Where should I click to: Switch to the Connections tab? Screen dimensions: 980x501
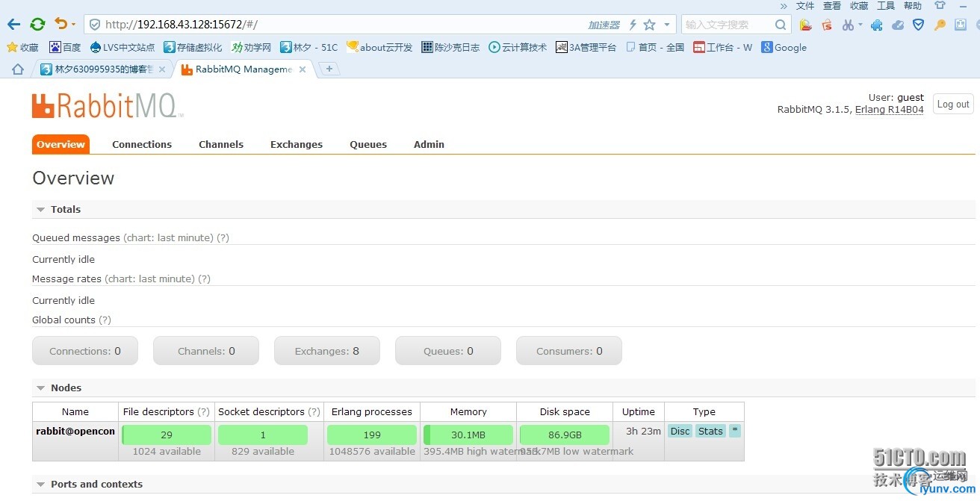[142, 145]
